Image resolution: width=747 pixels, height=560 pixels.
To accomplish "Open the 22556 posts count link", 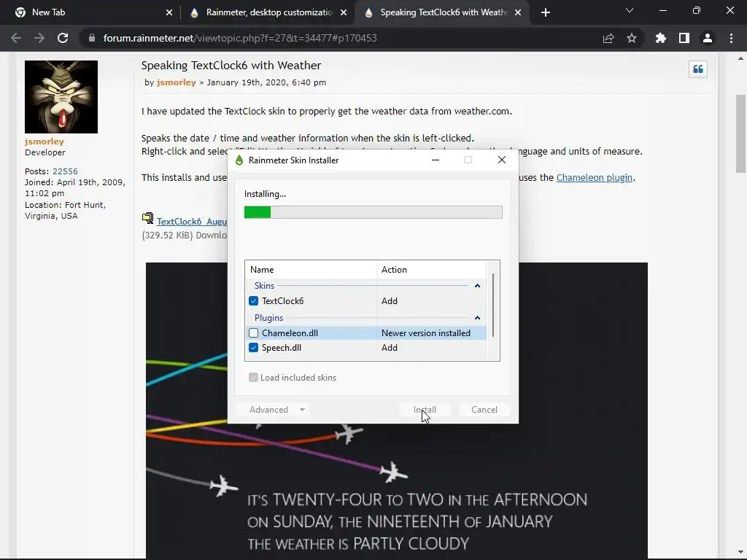I will pyautogui.click(x=65, y=171).
